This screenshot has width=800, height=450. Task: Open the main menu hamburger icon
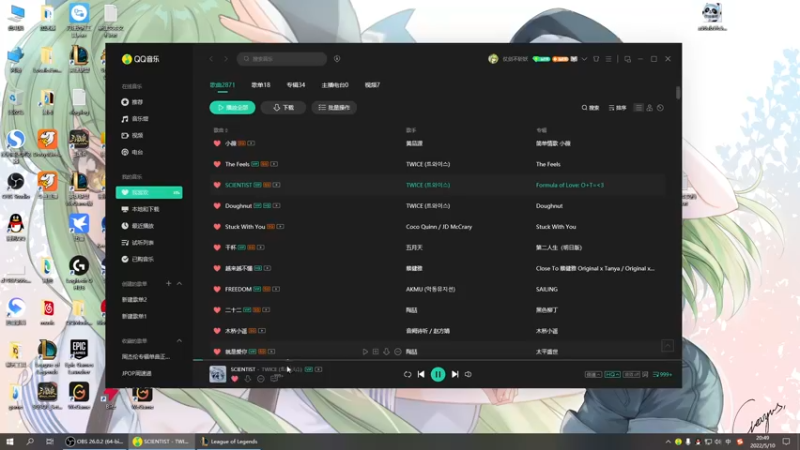click(608, 59)
